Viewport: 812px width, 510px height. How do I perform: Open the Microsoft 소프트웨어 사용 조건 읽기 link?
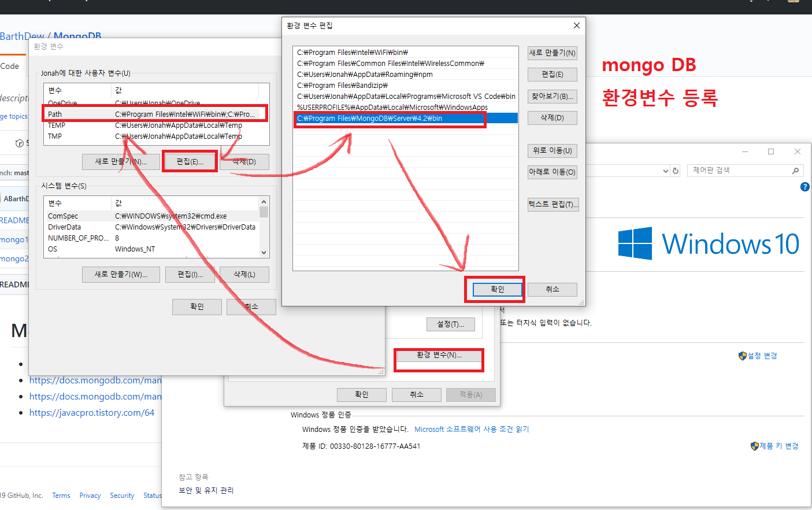pos(472,429)
